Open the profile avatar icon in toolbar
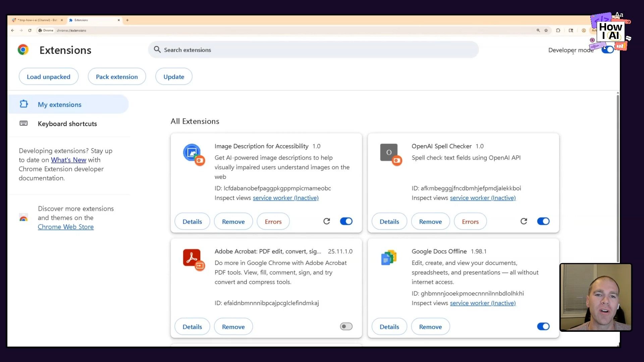The height and width of the screenshot is (362, 644). (584, 30)
